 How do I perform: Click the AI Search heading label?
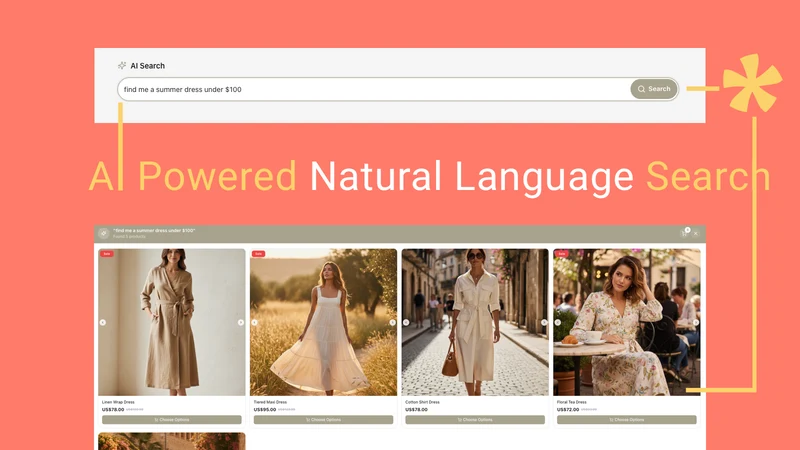pyautogui.click(x=147, y=66)
